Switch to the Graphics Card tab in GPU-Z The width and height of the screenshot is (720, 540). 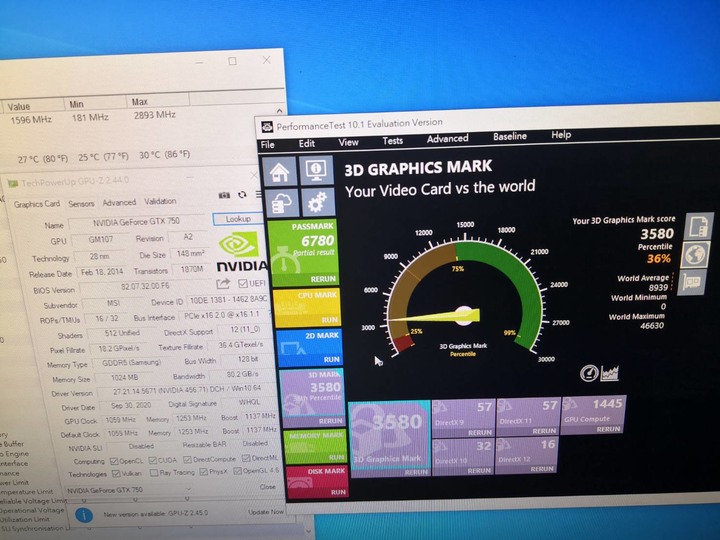[x=37, y=204]
